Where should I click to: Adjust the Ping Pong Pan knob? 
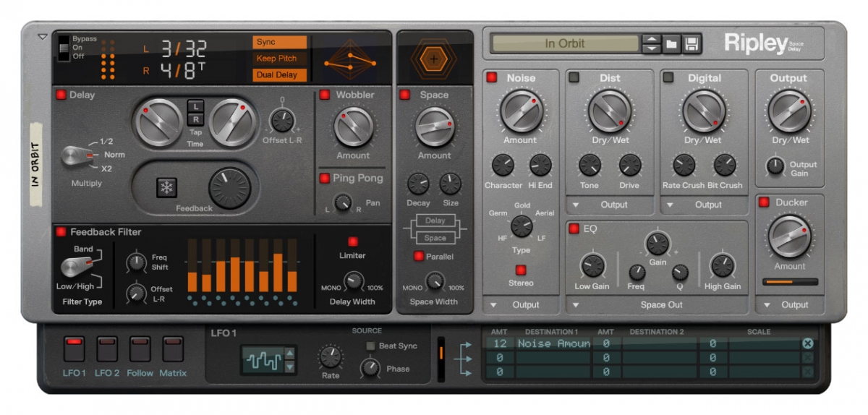point(344,204)
